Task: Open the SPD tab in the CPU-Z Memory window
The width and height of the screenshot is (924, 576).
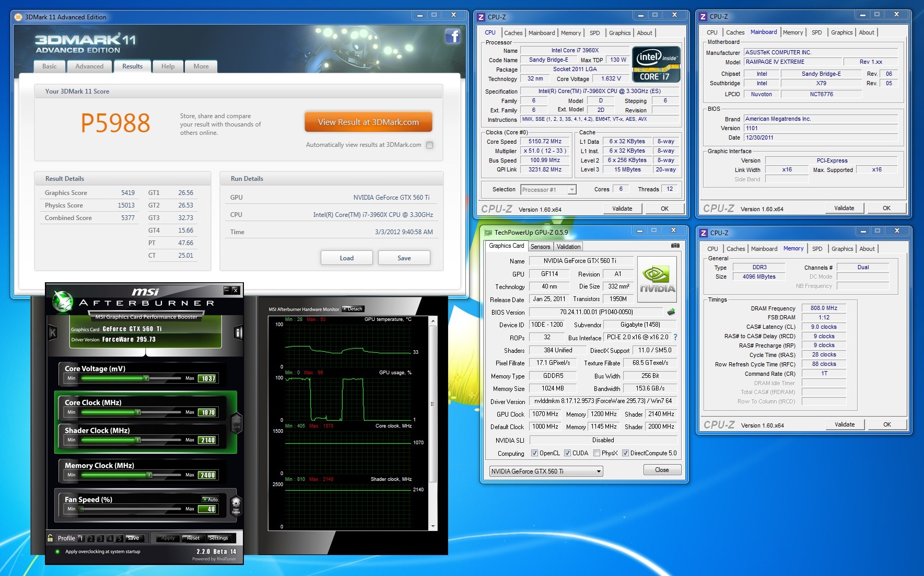Action: point(817,249)
